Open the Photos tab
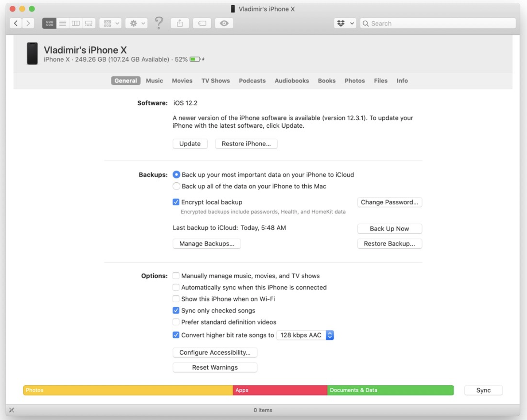527x420 pixels. pos(354,81)
